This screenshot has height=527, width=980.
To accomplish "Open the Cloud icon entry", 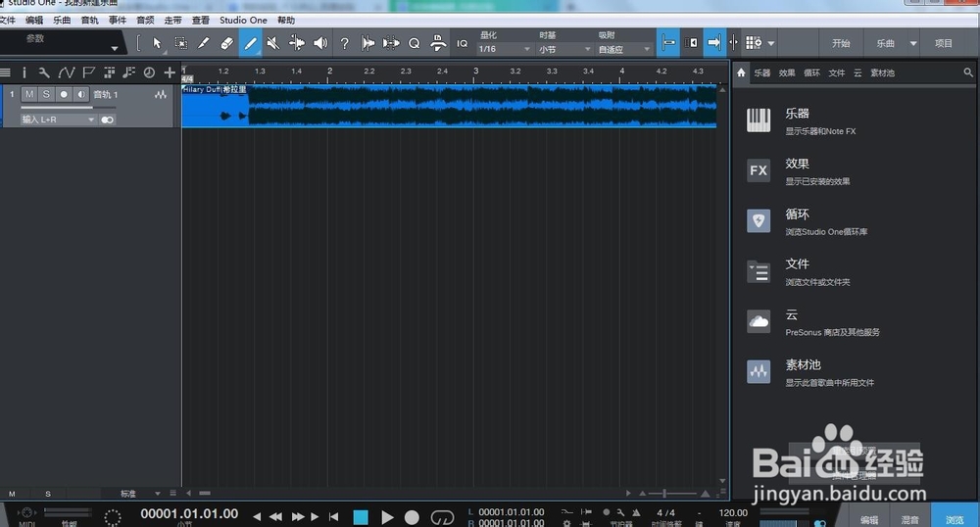I will click(x=759, y=321).
